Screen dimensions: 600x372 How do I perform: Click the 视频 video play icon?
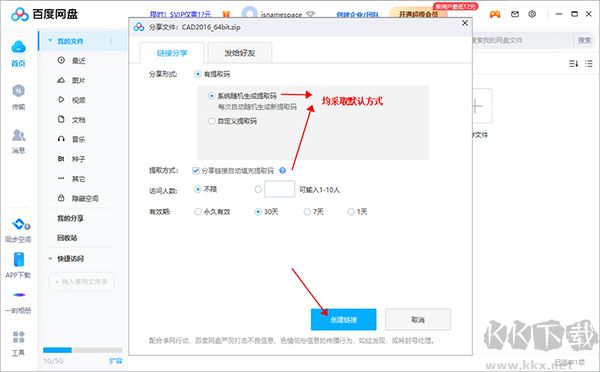61,100
